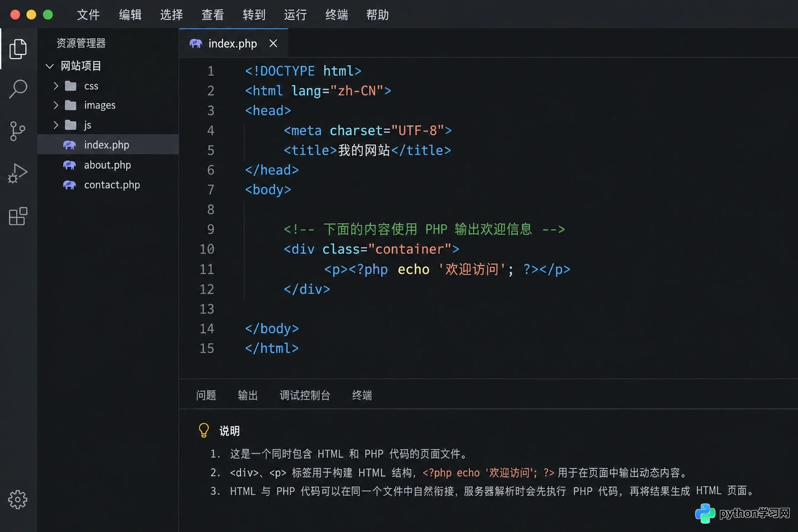The image size is (798, 532).
Task: Open the 终端 menu in menu bar
Action: (336, 15)
